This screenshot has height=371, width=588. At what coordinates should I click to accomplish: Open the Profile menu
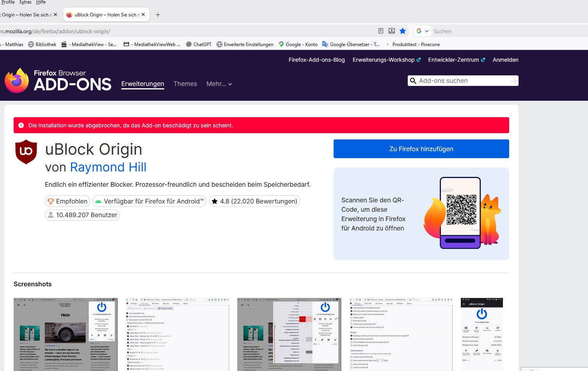(x=8, y=2)
